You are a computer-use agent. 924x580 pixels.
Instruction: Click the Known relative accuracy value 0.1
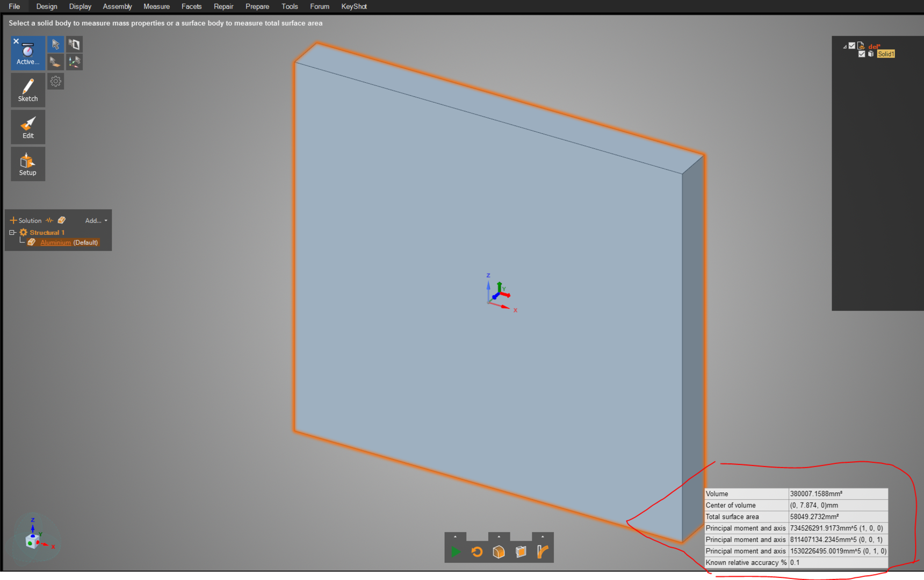(x=838, y=562)
